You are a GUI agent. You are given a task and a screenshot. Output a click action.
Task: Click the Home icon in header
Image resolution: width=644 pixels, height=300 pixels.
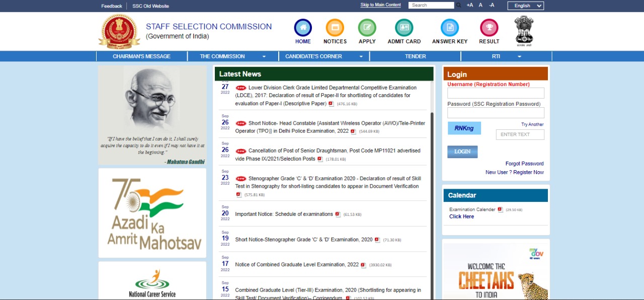(x=303, y=28)
